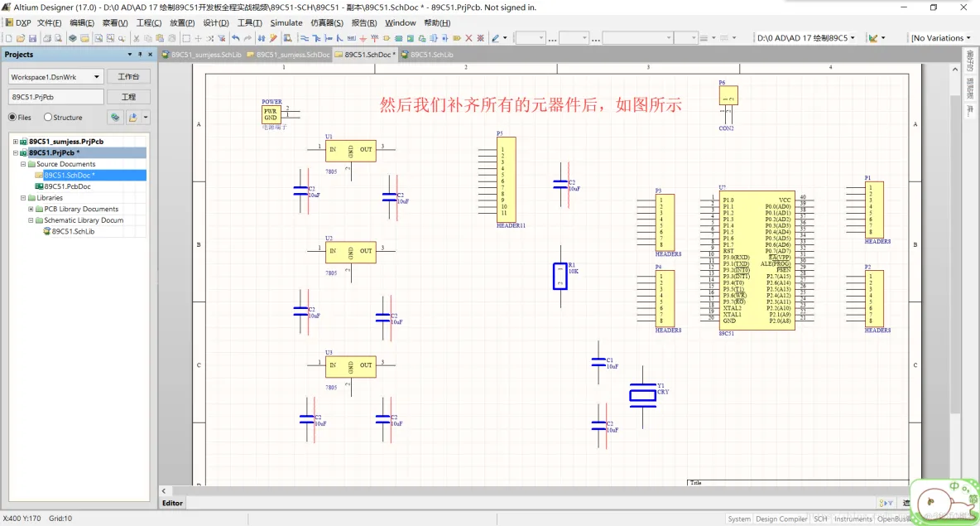Select the GND power port tool
980x526 pixels.
click(x=363, y=38)
